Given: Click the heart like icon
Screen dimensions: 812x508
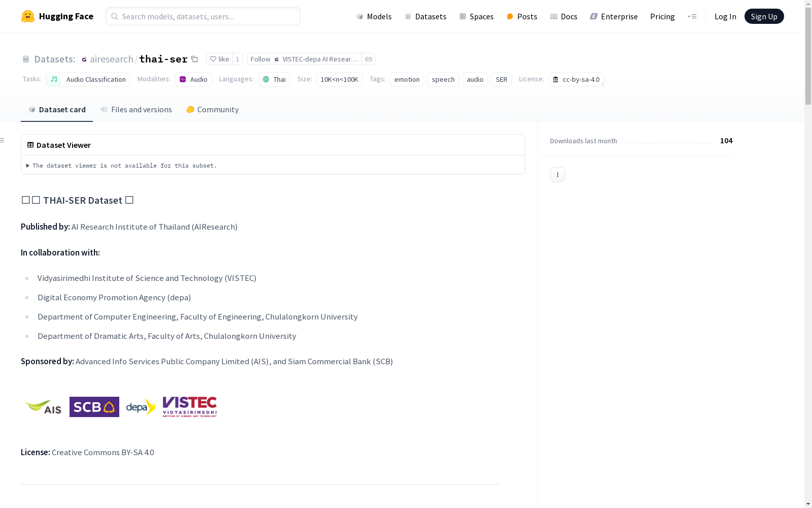Looking at the screenshot, I should [x=213, y=59].
